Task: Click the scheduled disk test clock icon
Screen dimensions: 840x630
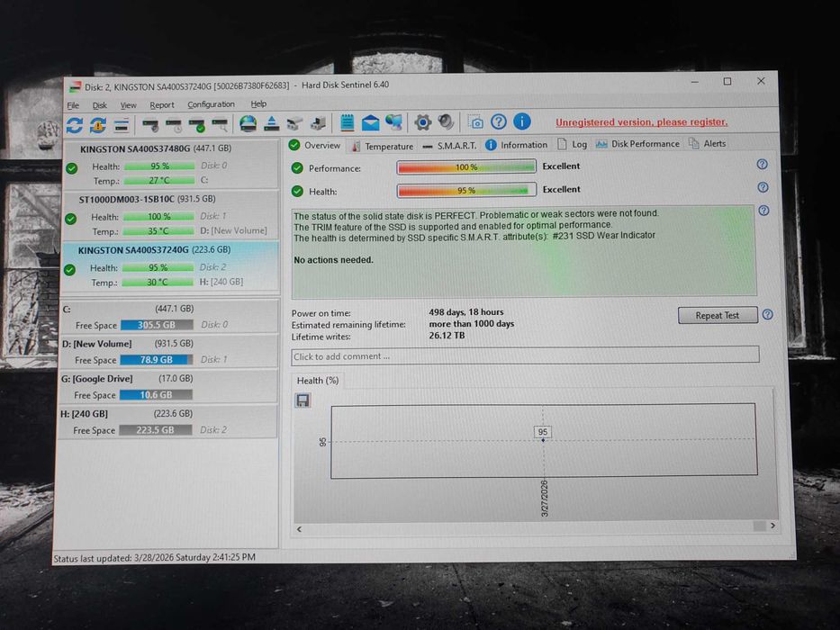Action: [174, 125]
